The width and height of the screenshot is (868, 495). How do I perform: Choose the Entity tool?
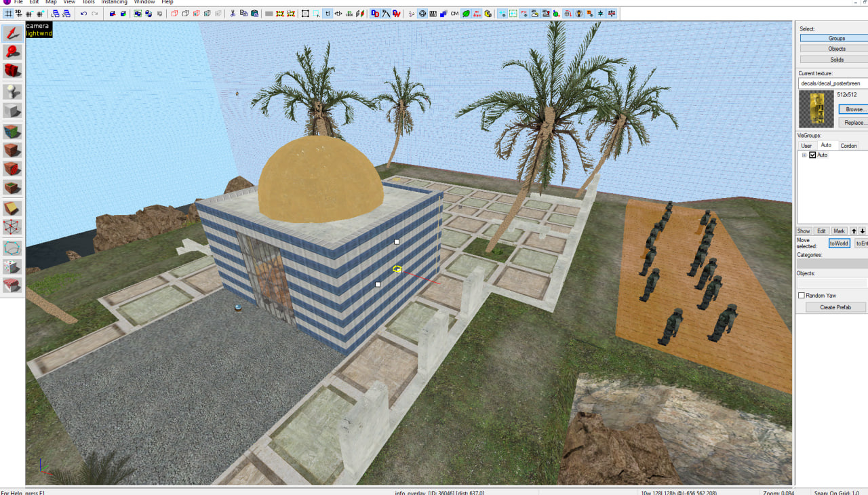pos(12,92)
